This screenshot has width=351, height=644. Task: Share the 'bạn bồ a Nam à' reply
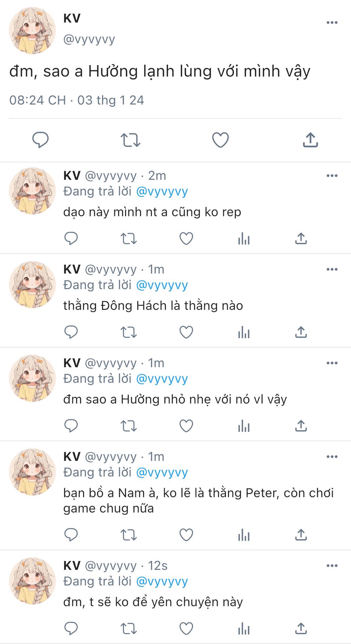(x=301, y=535)
